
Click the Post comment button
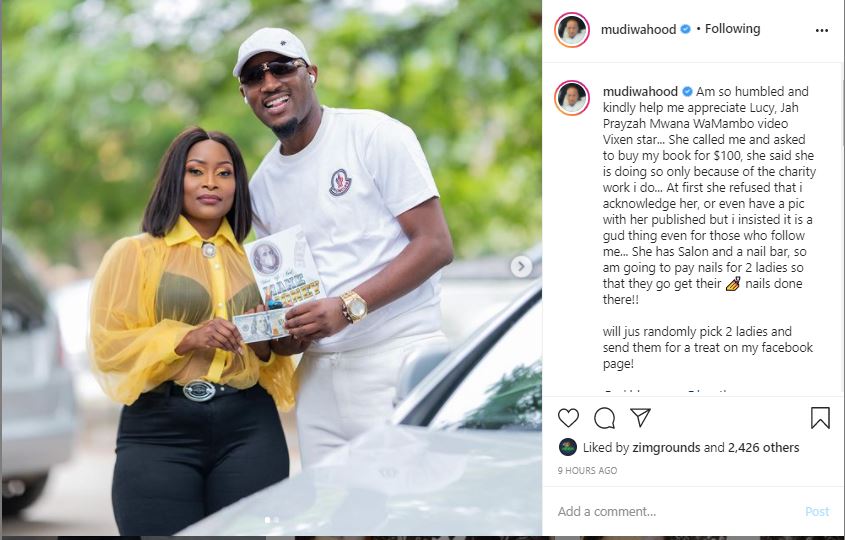pos(817,511)
